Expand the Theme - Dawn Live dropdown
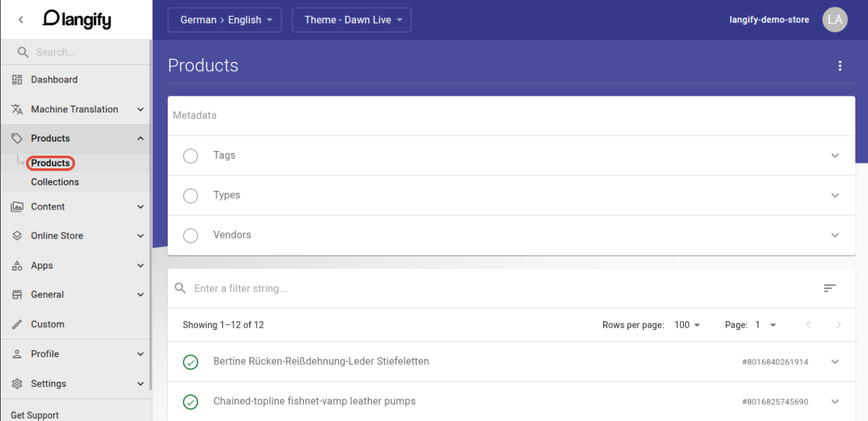 (351, 19)
